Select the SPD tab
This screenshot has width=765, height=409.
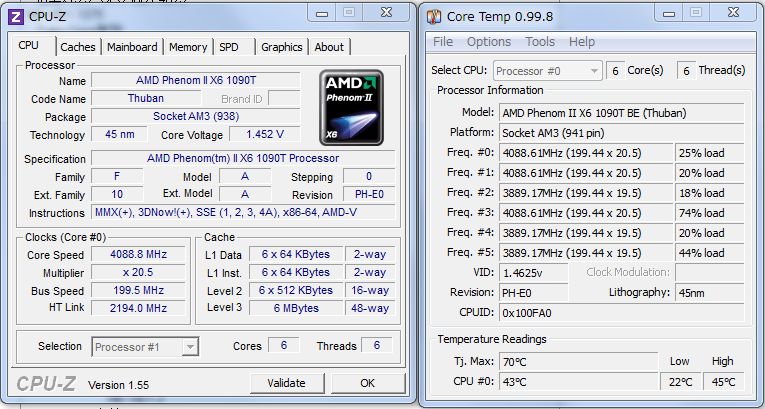click(229, 47)
